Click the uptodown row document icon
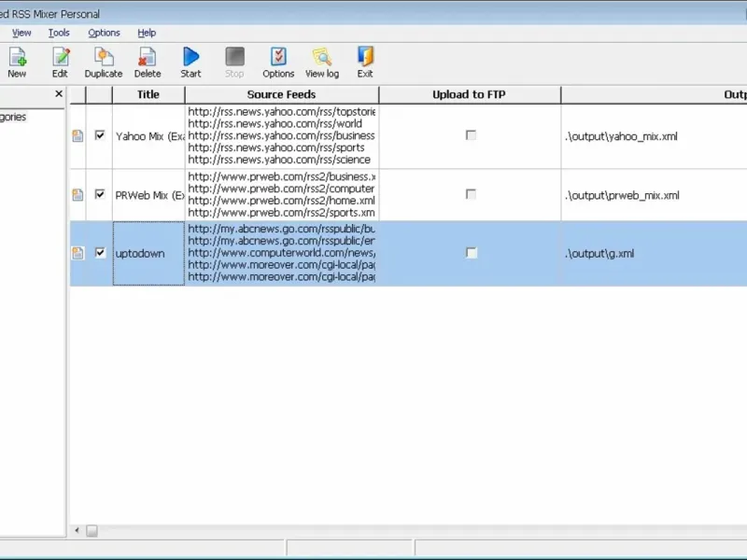The height and width of the screenshot is (560, 747). [x=78, y=253]
